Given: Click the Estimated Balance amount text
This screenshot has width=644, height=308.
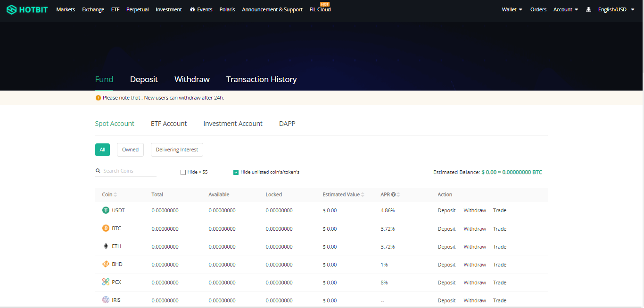Looking at the screenshot, I should pyautogui.click(x=512, y=172).
